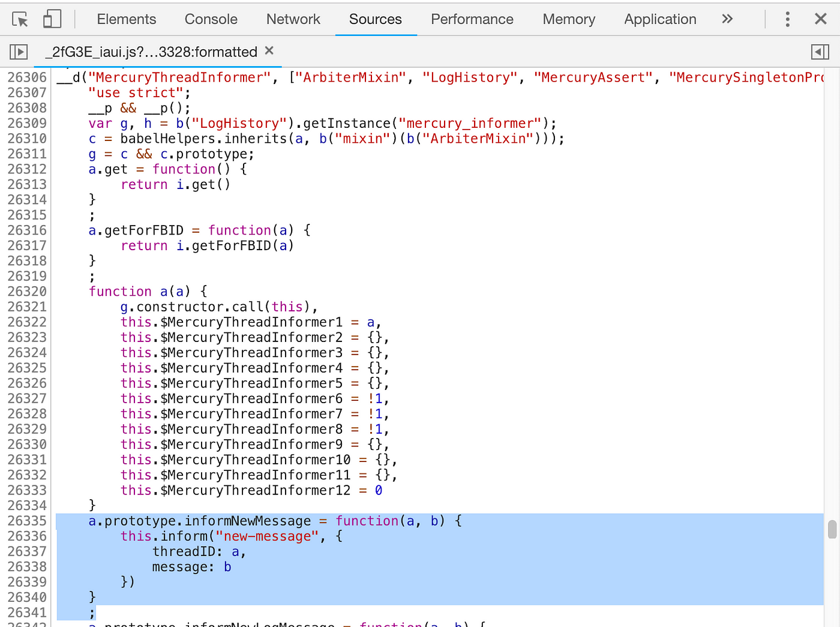This screenshot has height=627, width=840.
Task: Select the Sources tab
Action: click(376, 19)
